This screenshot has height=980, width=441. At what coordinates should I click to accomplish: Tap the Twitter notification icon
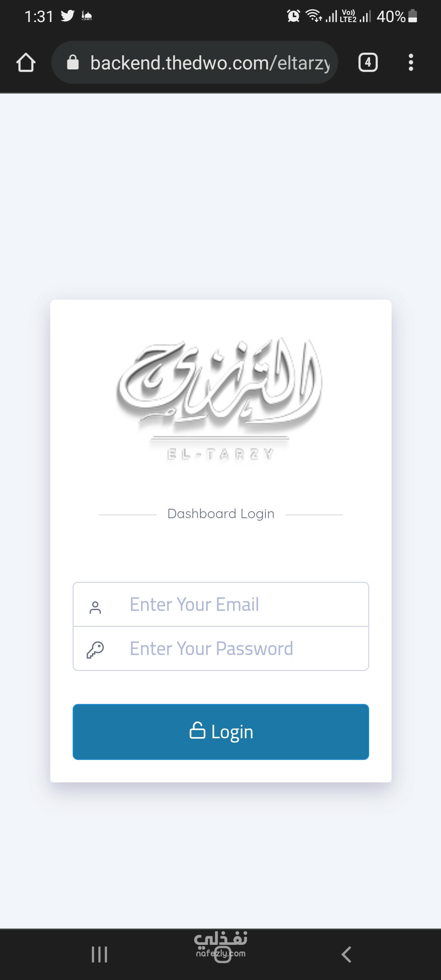coord(68,16)
